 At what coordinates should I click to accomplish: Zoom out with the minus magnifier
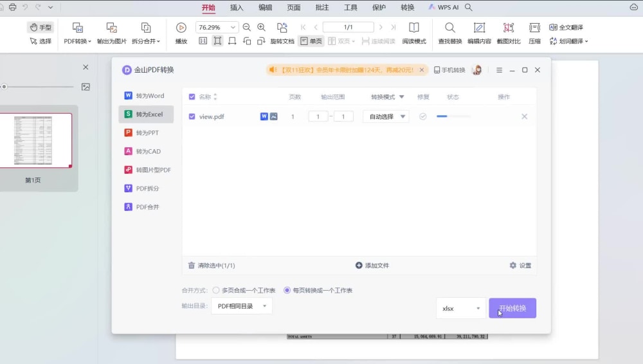pyautogui.click(x=246, y=27)
